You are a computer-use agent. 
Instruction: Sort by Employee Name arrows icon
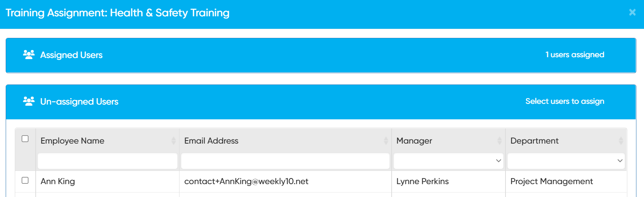[x=173, y=141]
